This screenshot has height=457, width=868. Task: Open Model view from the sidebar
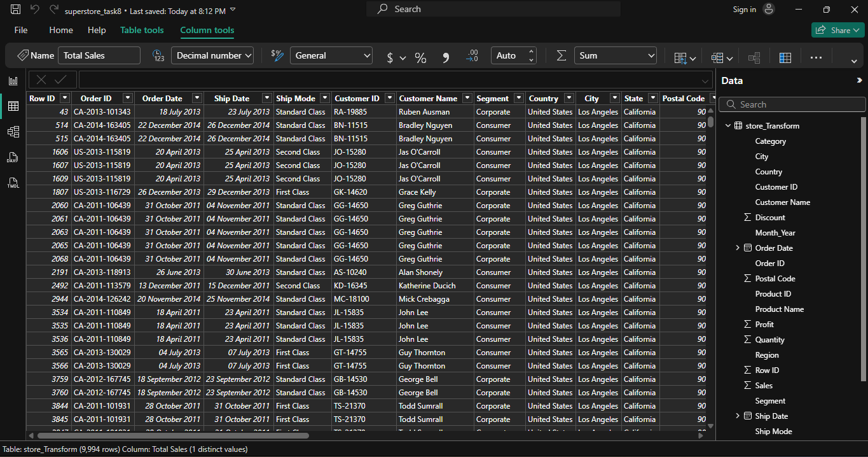pyautogui.click(x=12, y=132)
